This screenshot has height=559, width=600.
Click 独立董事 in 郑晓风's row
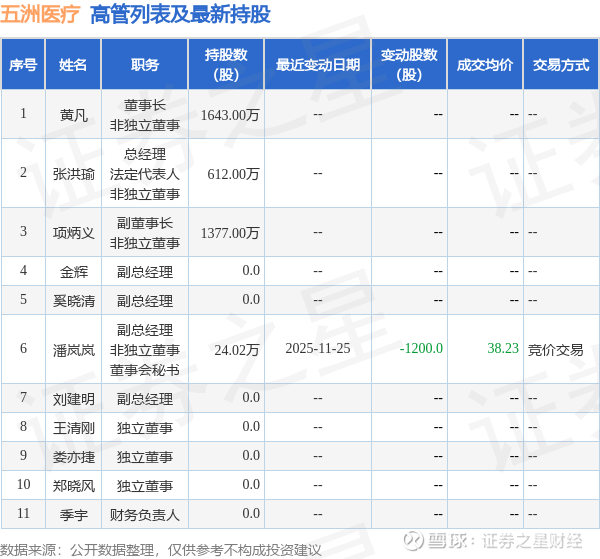[145, 486]
